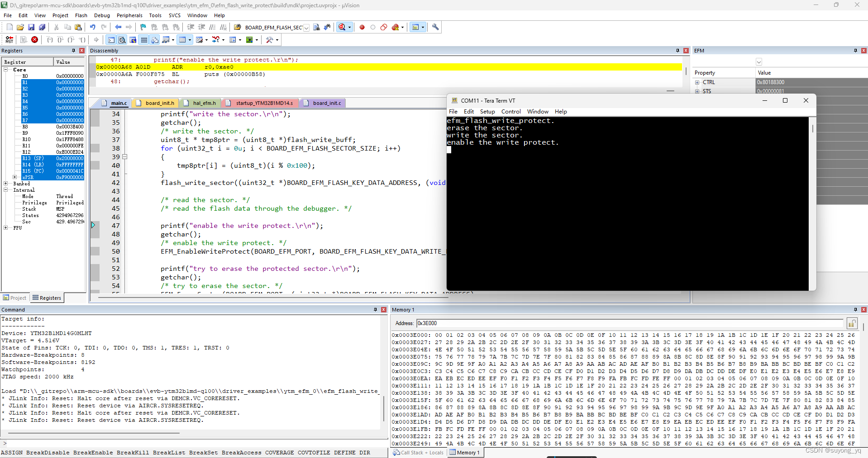
Task: Open Setup menu in Tera Term
Action: click(x=487, y=112)
